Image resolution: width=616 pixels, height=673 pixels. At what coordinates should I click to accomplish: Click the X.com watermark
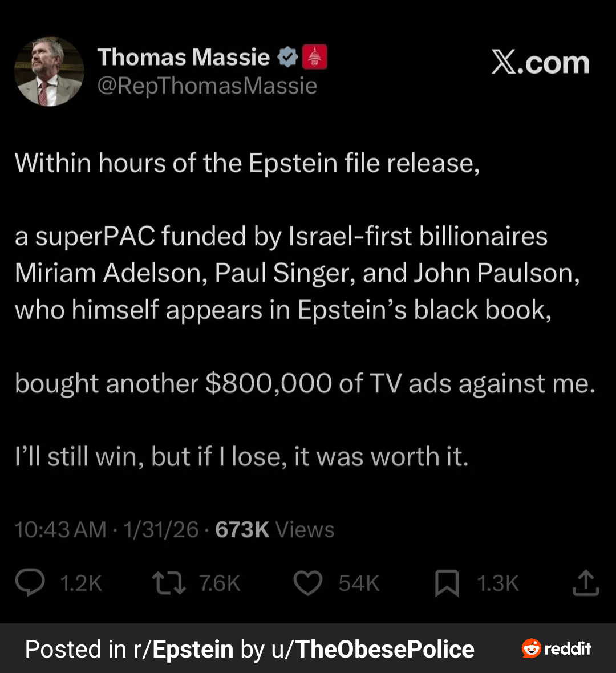[540, 63]
